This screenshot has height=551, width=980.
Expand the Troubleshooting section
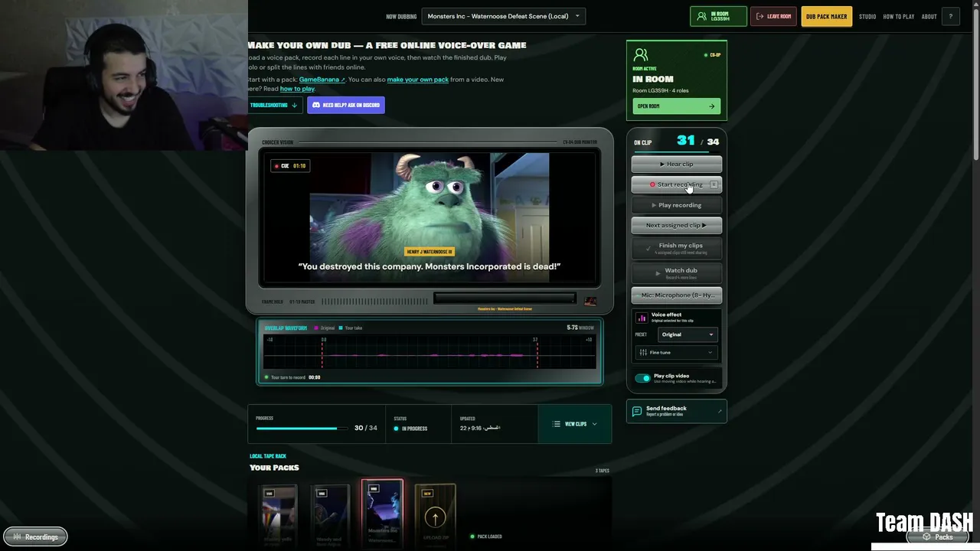273,105
